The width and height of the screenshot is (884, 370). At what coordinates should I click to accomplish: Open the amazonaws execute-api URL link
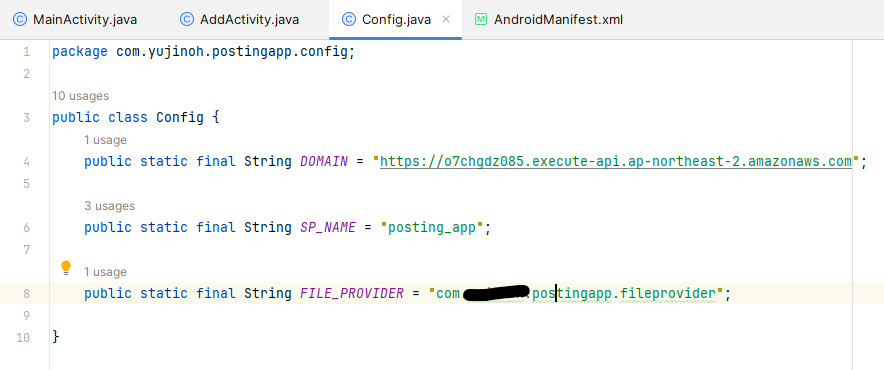point(616,162)
